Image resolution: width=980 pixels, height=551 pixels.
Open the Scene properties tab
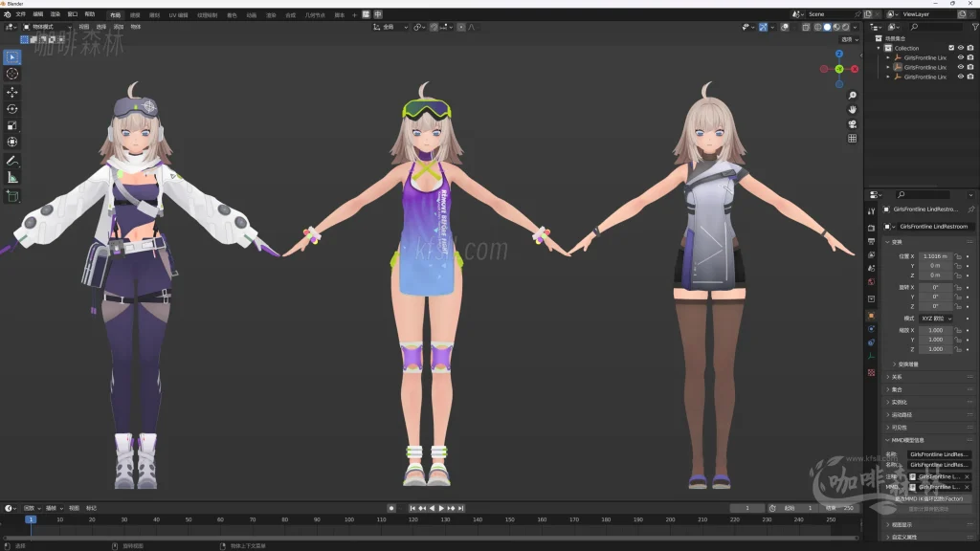(871, 268)
